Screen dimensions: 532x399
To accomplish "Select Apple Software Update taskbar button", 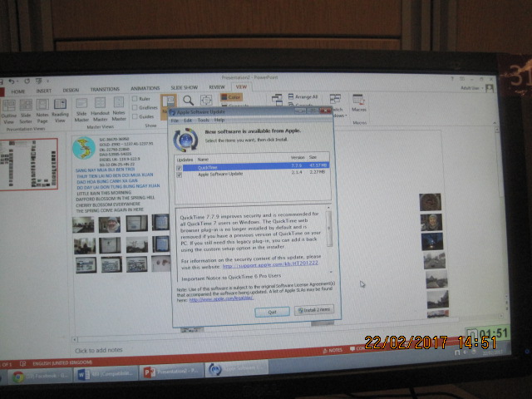I will pos(237,369).
